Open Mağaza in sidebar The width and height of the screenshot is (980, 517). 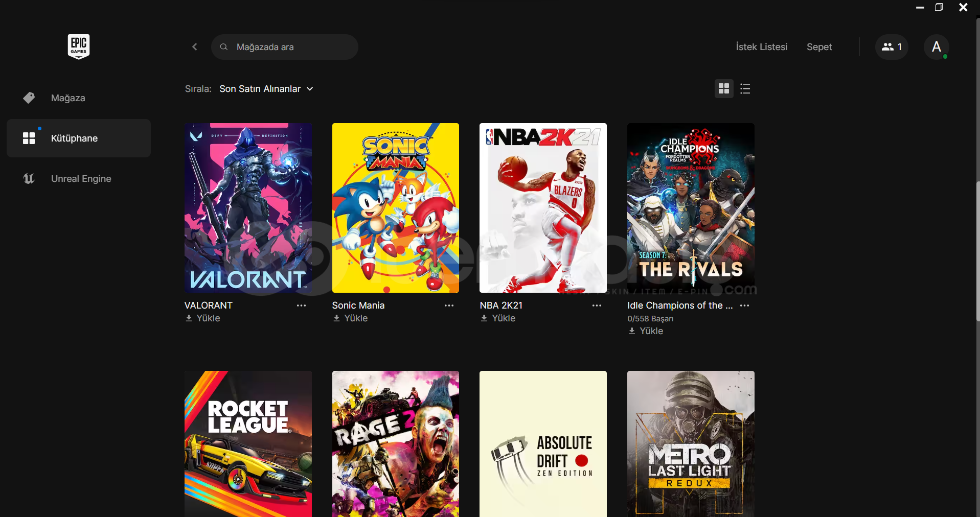[x=79, y=98]
